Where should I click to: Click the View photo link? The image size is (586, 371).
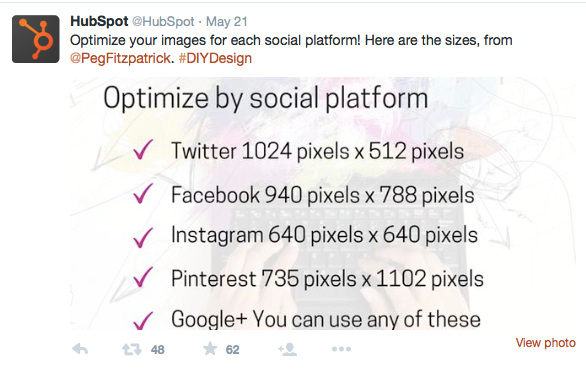545,343
